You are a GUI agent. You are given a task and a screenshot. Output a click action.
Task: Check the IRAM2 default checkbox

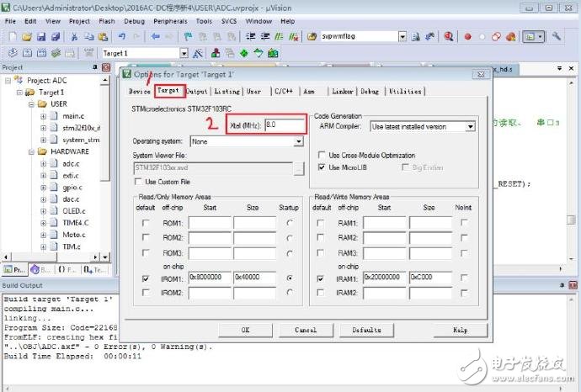coord(321,293)
